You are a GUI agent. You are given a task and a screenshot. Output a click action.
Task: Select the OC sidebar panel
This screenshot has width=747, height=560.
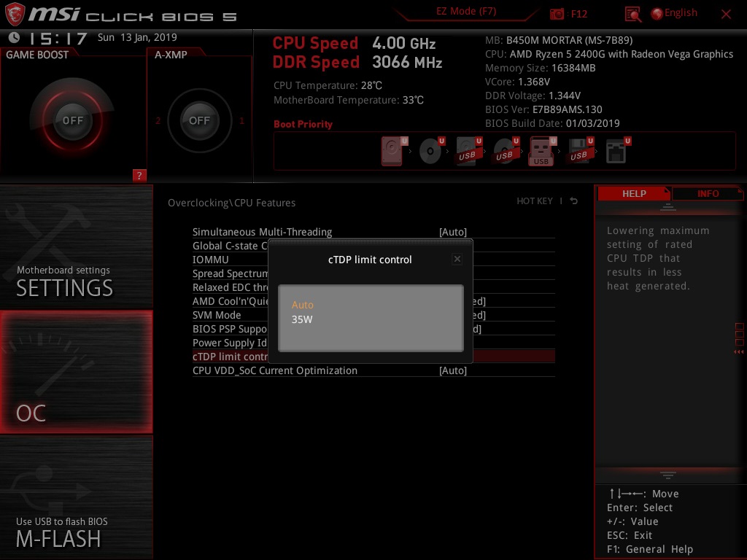76,372
